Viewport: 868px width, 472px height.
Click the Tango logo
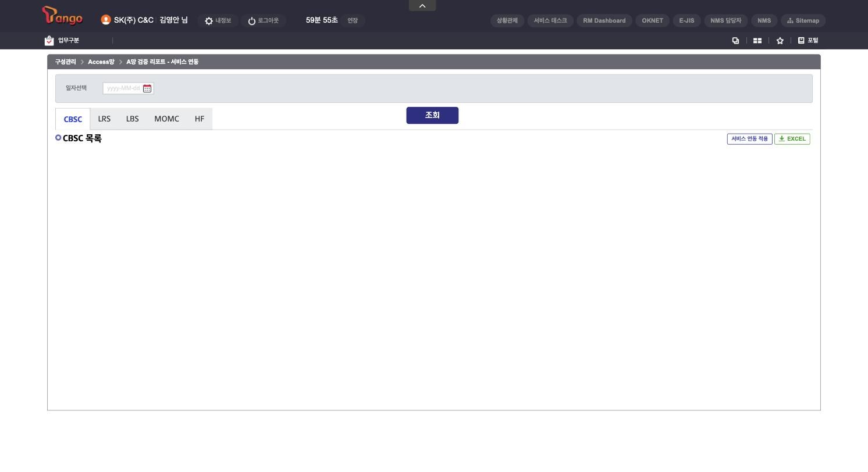tap(62, 16)
